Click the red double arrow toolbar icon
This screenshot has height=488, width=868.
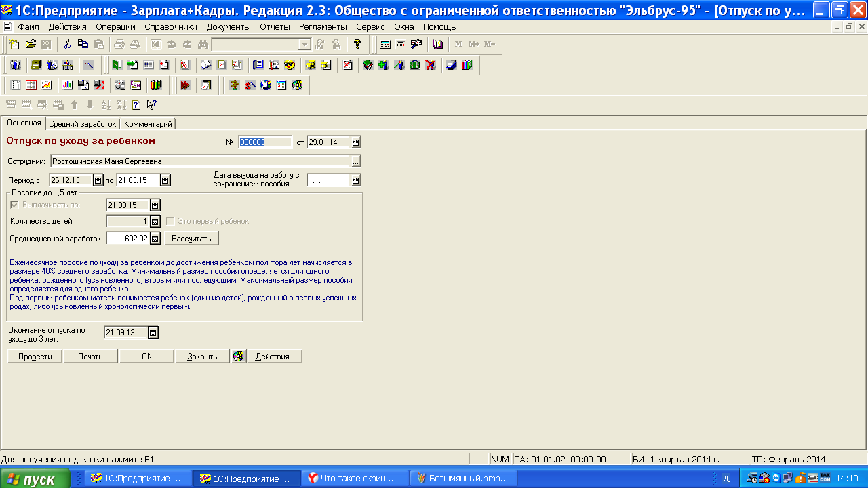[x=185, y=85]
